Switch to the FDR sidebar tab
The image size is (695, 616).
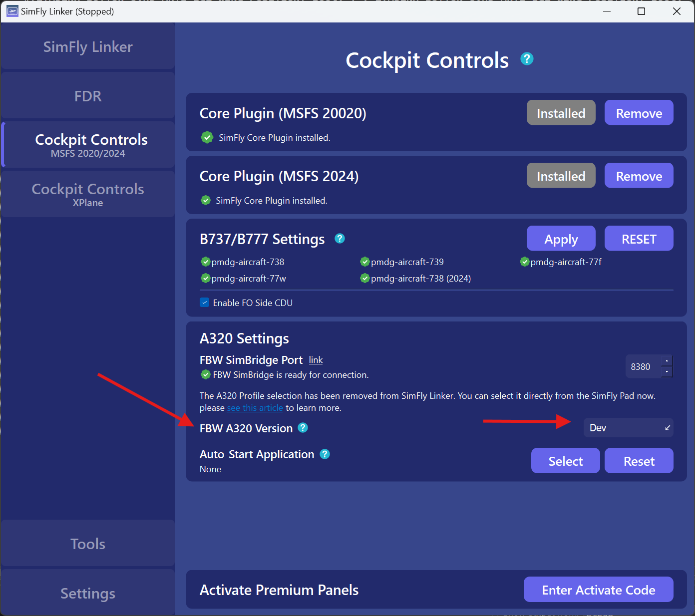point(88,96)
